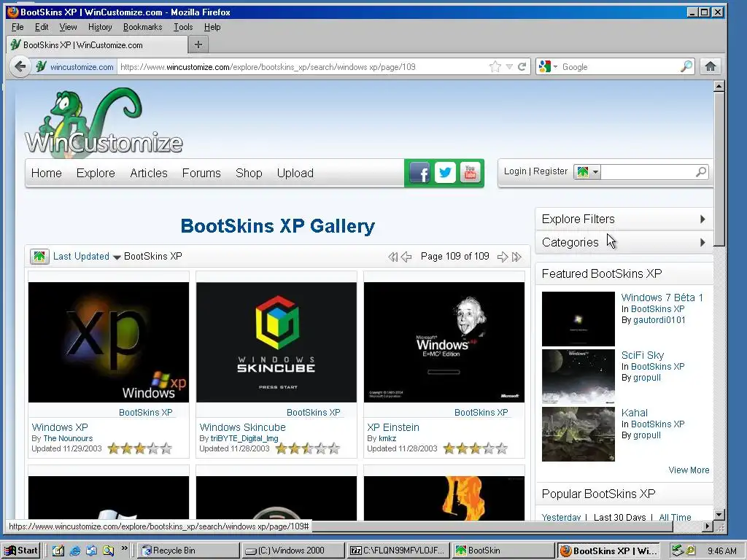Expand the Explore Filters panel

[624, 219]
